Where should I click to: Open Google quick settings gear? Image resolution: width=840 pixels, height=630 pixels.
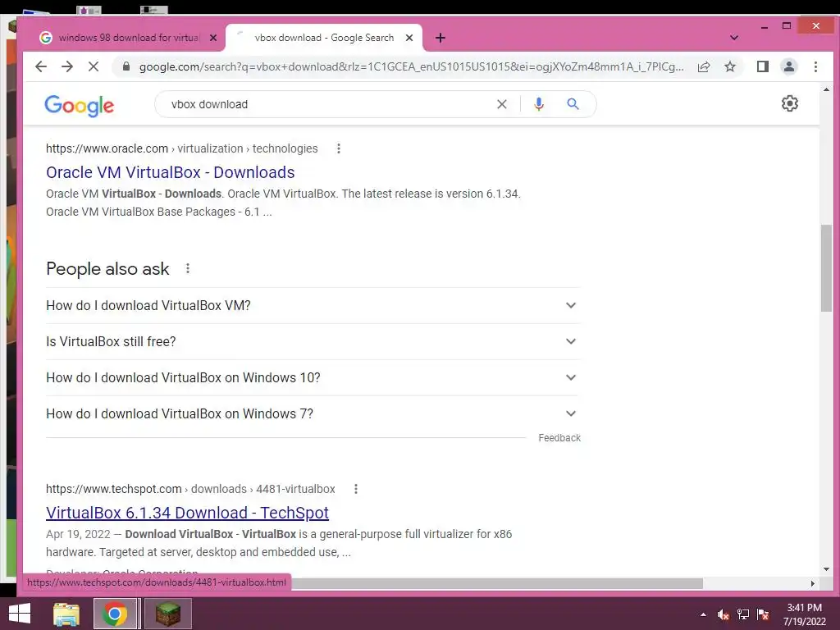coord(790,103)
